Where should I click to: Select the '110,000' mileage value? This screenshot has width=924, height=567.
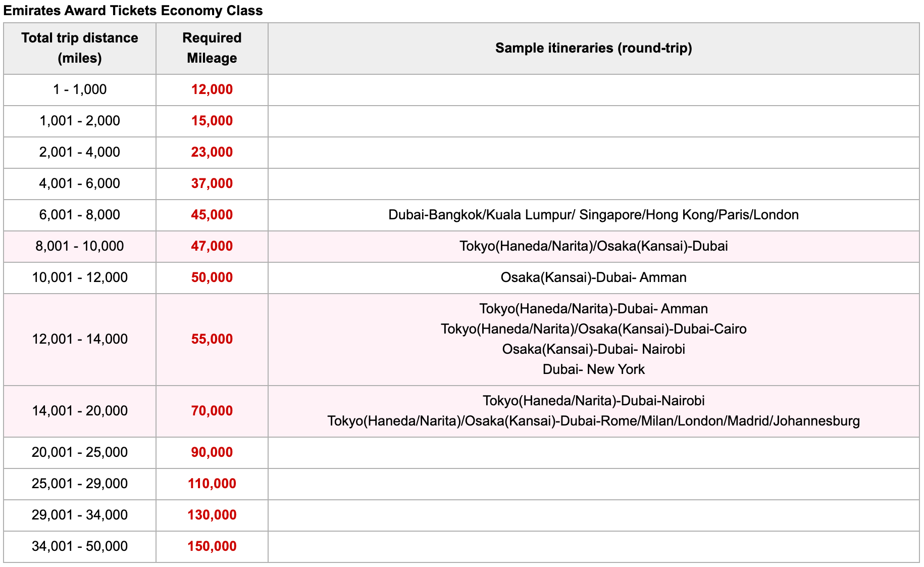[x=212, y=484]
